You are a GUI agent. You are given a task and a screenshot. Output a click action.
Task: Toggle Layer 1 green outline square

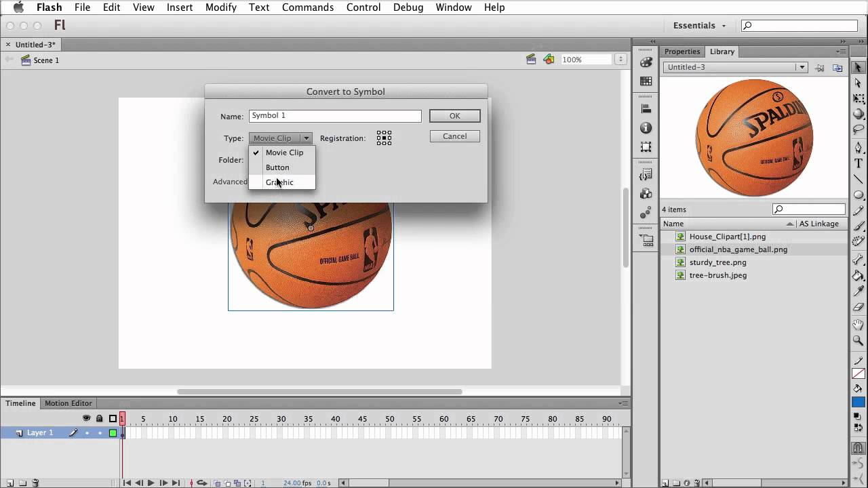[113, 433]
